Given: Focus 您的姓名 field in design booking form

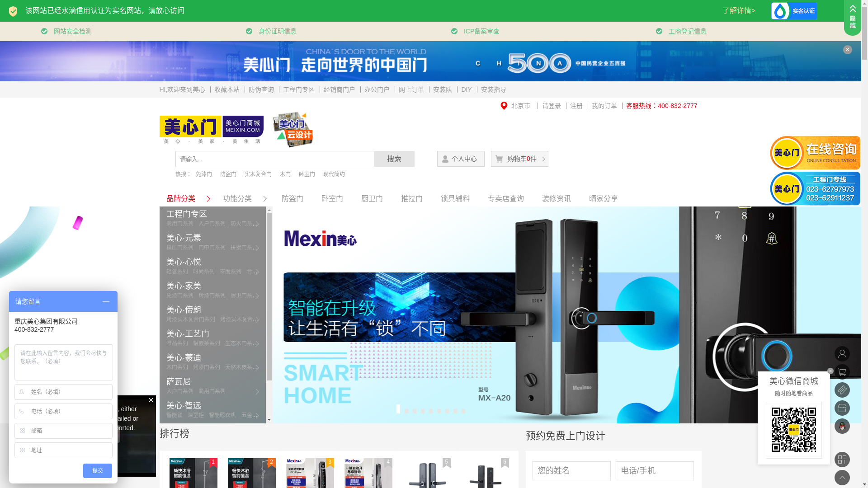Looking at the screenshot, I should (571, 471).
